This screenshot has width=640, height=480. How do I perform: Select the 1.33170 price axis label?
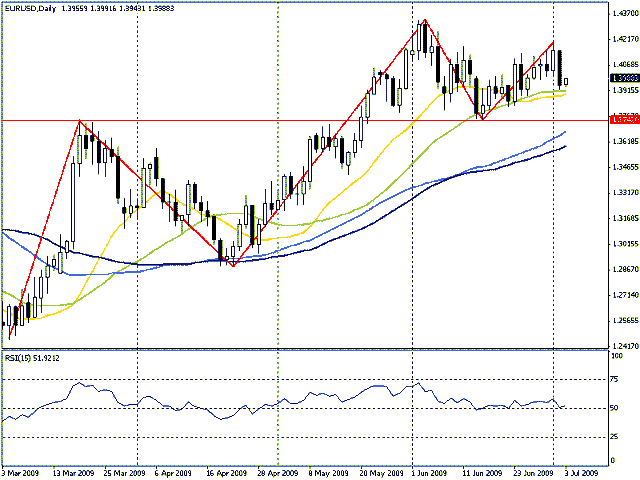[624, 192]
